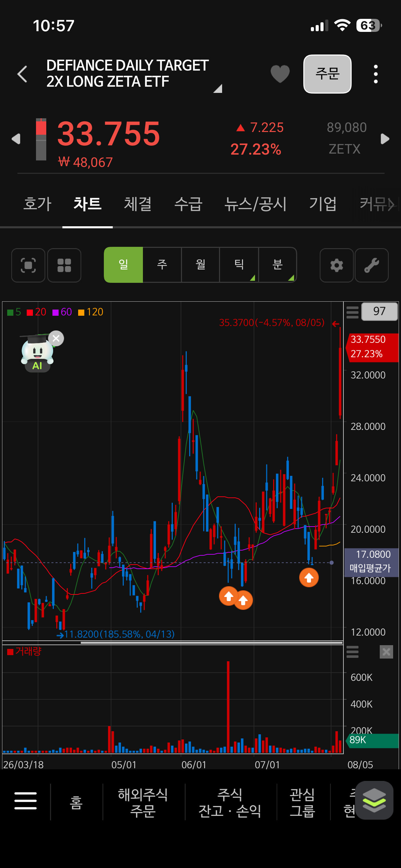The width and height of the screenshot is (401, 868).
Task: Tap the 주문 order button
Action: click(327, 74)
